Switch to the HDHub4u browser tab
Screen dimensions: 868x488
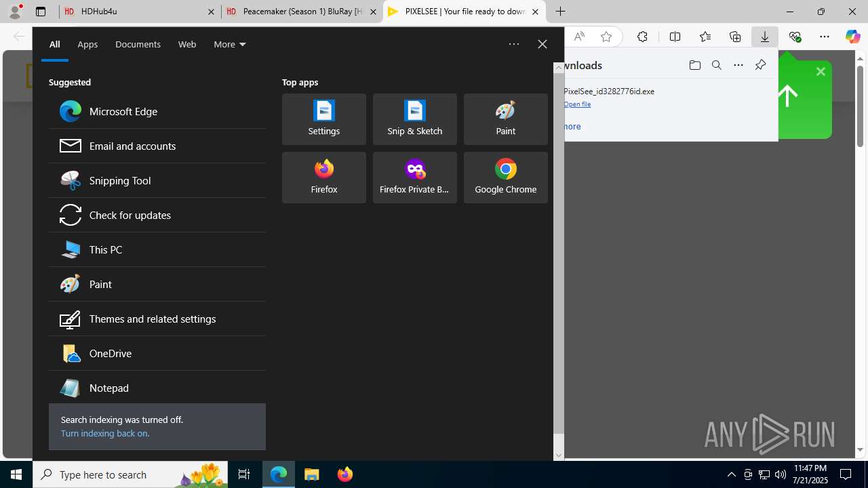point(139,12)
